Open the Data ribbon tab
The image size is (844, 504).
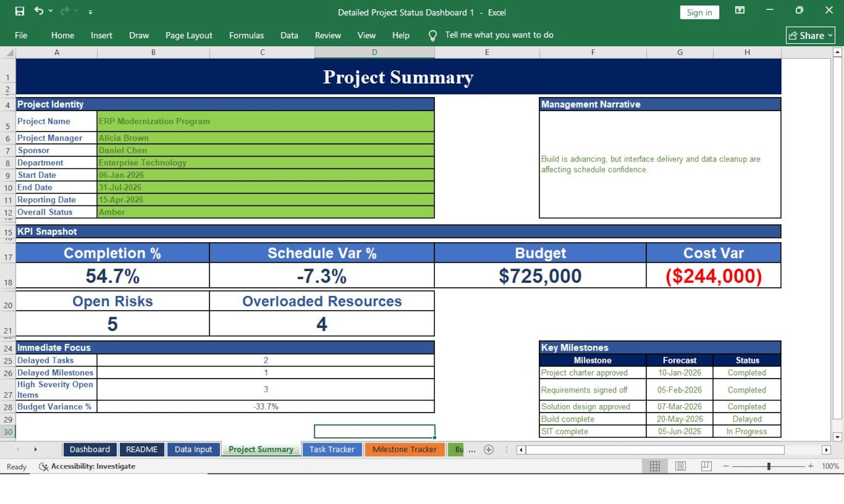coord(289,35)
